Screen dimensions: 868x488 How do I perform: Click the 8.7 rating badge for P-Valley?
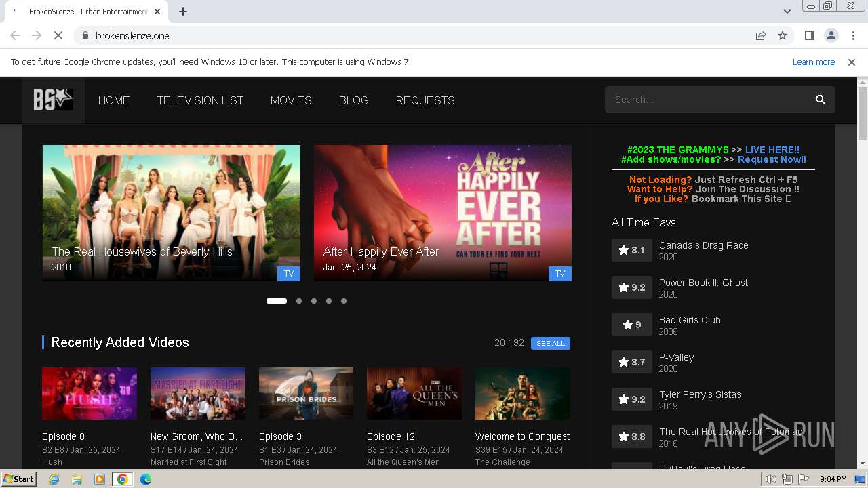click(x=631, y=362)
